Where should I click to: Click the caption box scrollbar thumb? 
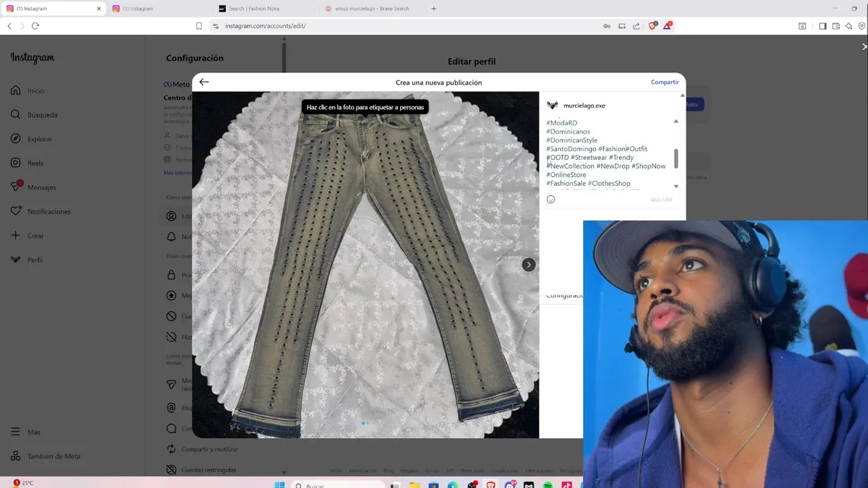[x=675, y=159]
